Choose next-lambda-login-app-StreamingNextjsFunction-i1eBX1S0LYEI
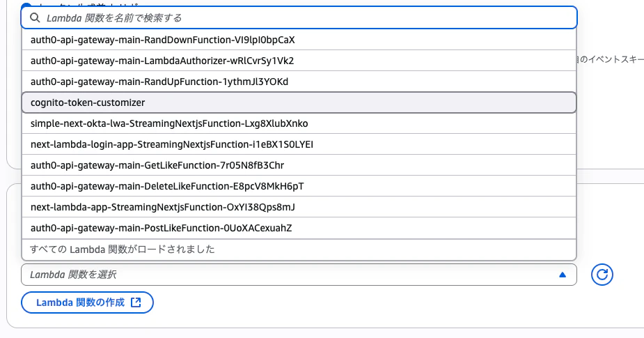This screenshot has height=338, width=644. (299, 144)
